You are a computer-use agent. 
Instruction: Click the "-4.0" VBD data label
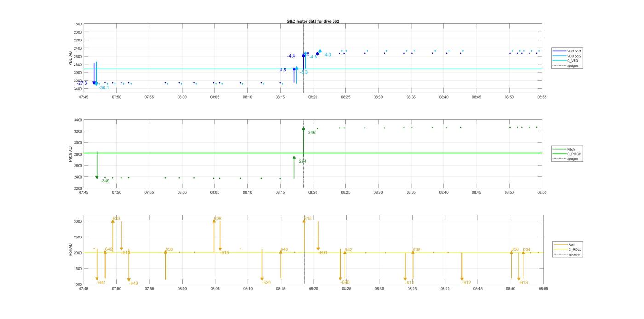tap(327, 55)
